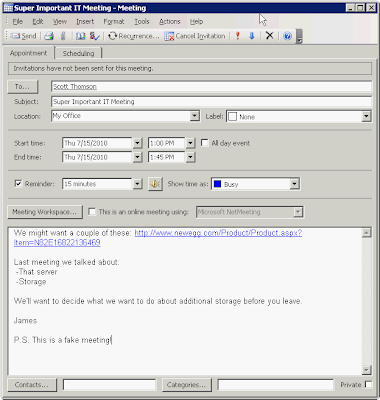Click the Send button in toolbar
Screen dimensions: 380x400
(23, 36)
